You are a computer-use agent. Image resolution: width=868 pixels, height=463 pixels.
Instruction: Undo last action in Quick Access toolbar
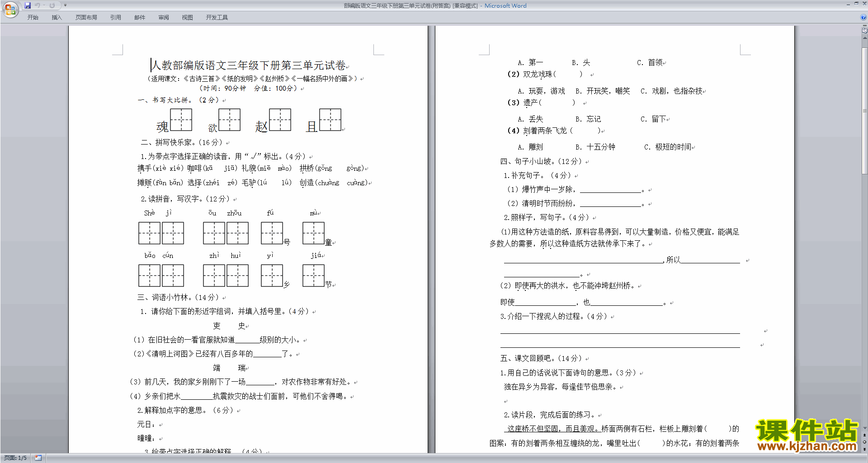(x=38, y=5)
